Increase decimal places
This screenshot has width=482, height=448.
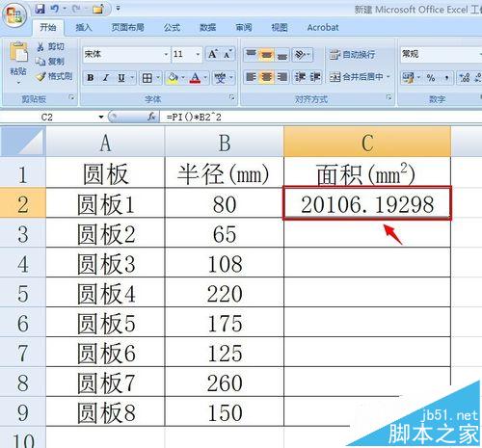tap(464, 78)
